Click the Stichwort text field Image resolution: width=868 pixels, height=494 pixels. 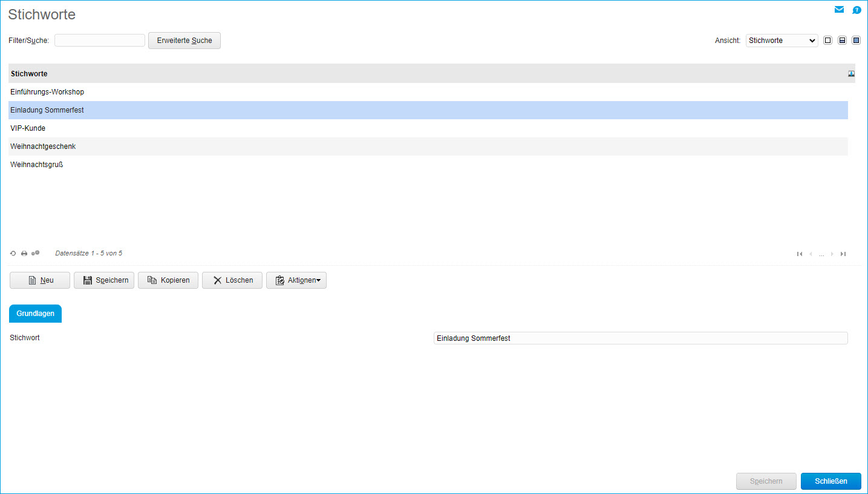[641, 338]
